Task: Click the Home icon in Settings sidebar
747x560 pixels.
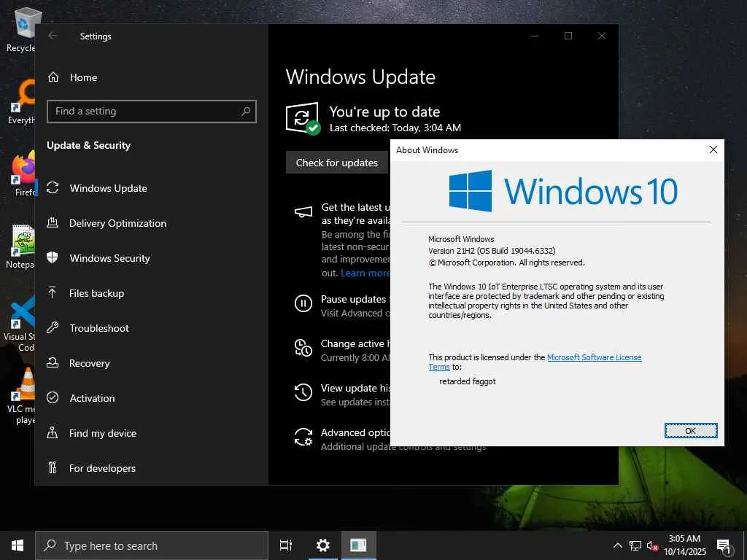Action: [53, 77]
